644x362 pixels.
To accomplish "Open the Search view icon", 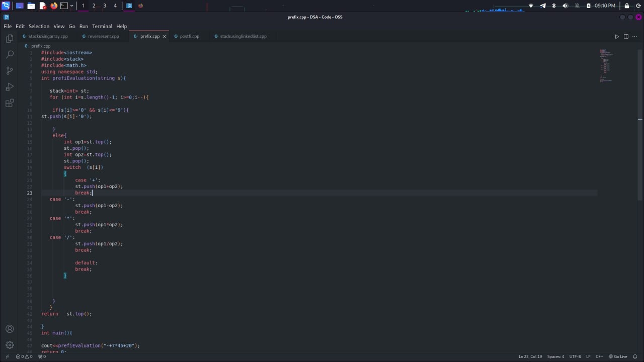I will [x=10, y=54].
